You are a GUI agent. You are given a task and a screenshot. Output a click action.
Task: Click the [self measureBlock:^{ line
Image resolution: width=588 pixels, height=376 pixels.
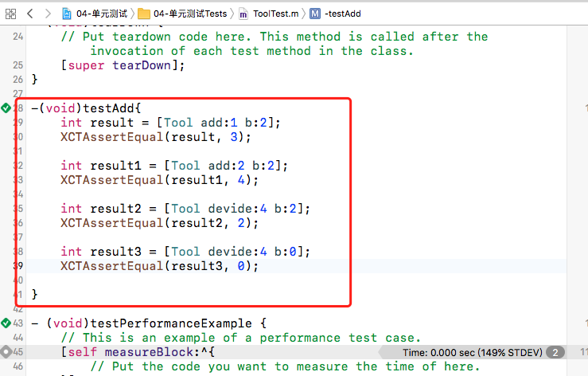click(x=138, y=352)
